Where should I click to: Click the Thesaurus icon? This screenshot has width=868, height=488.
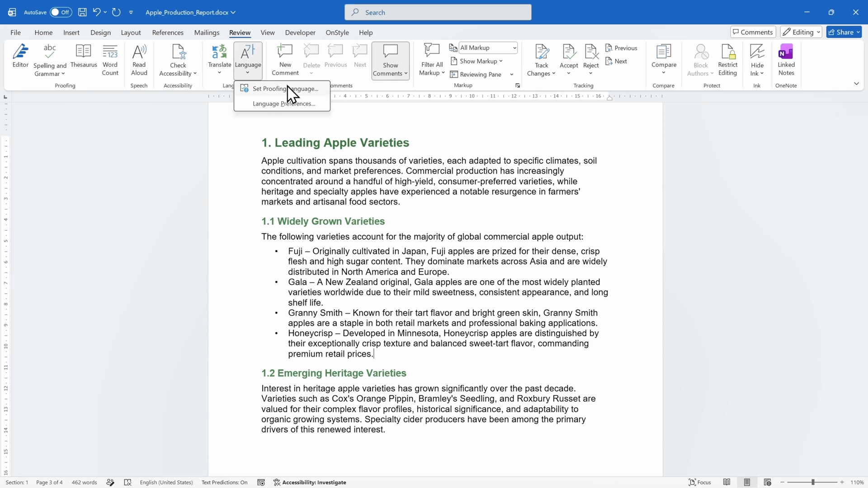pos(84,51)
